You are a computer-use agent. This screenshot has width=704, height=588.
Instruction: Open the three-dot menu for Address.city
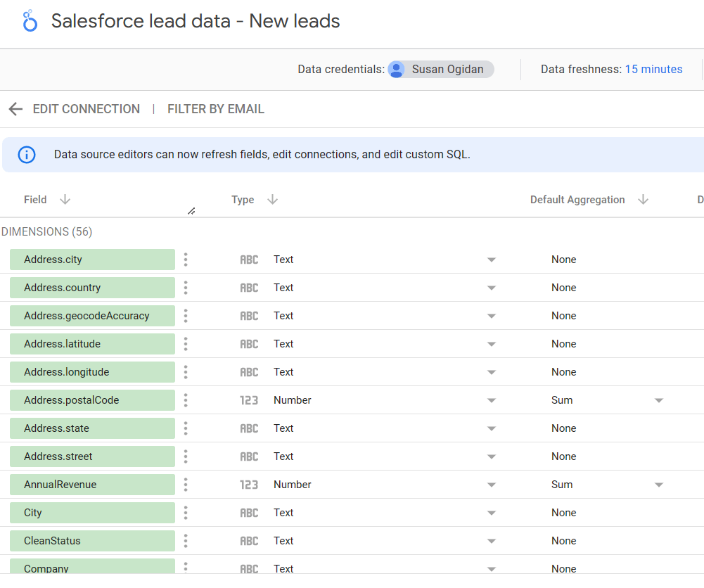pos(185,259)
